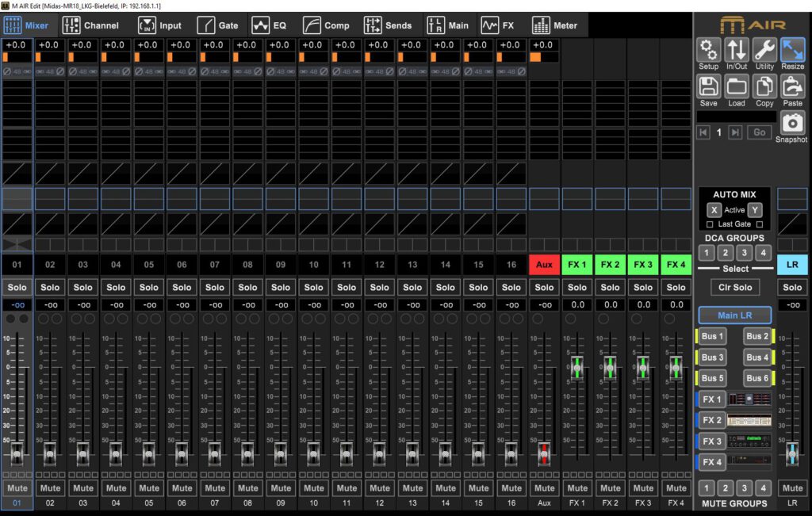This screenshot has width=812, height=516.
Task: Enable right Last Gate checkbox
Action: click(760, 224)
